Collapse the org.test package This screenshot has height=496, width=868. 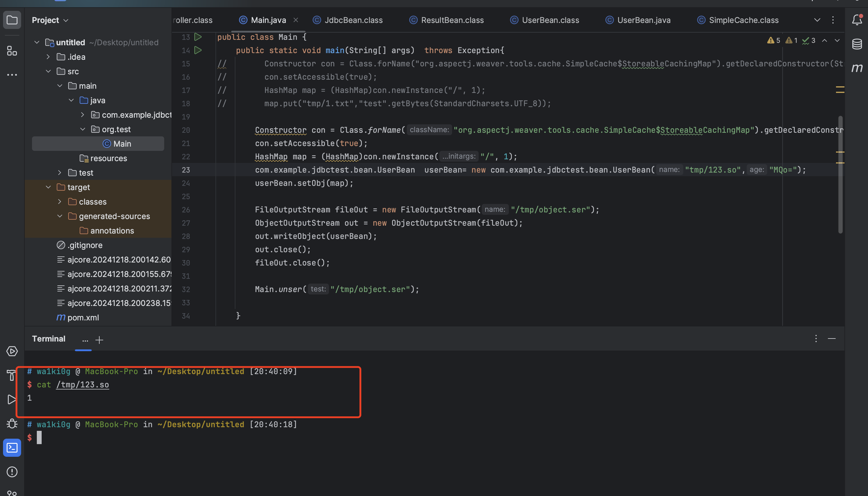point(82,129)
